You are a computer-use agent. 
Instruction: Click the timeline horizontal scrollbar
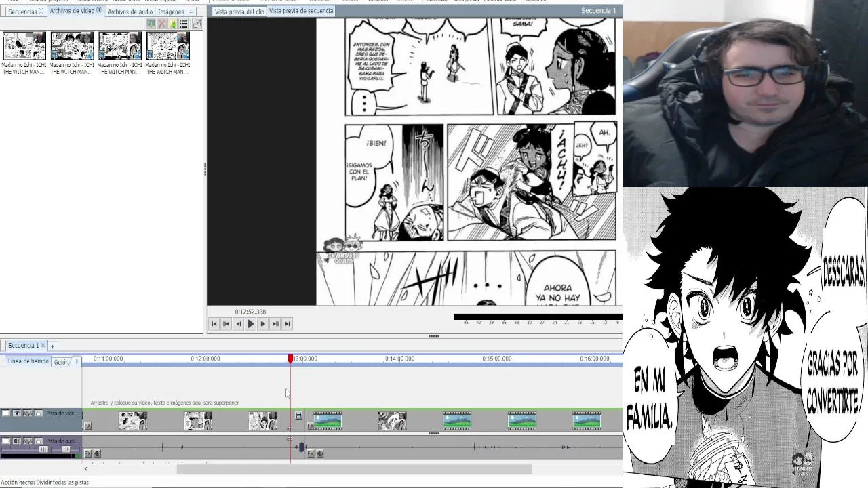click(354, 469)
